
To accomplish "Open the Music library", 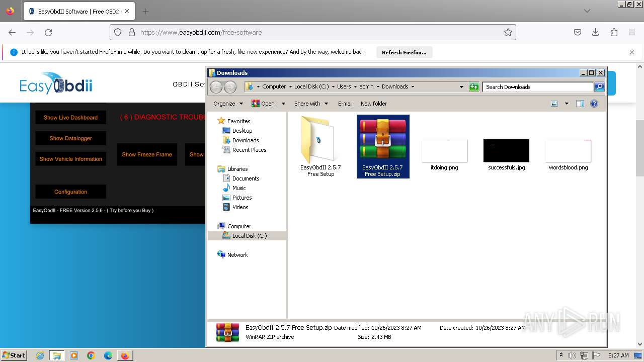I will (239, 188).
